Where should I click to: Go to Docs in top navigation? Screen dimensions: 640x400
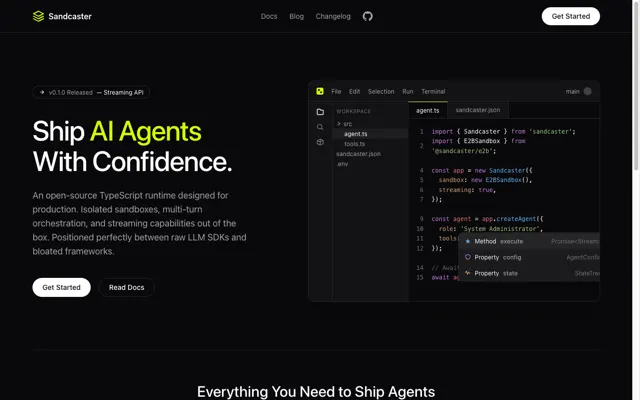tap(269, 16)
